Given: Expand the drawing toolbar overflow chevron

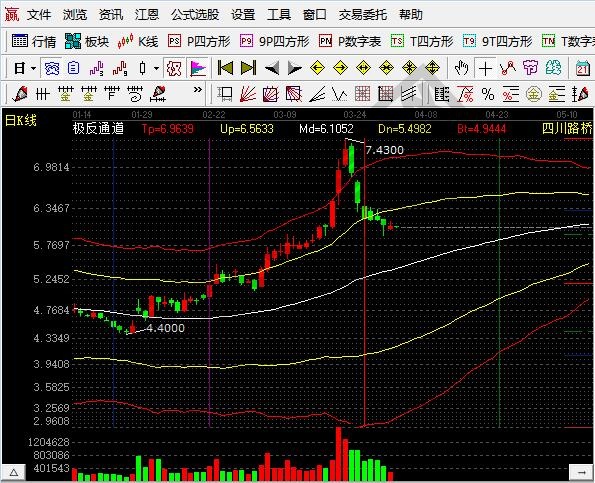Looking at the screenshot, I should 198,90.
